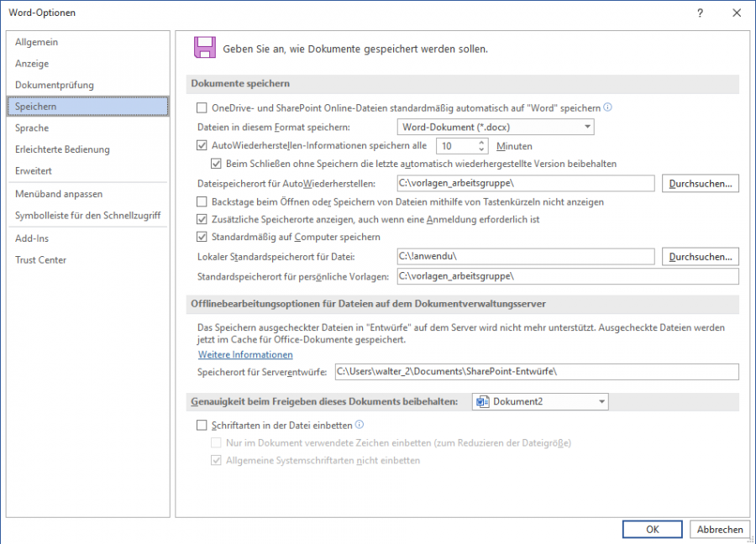Click the info icon next to Schriftarten einbetten

360,426
